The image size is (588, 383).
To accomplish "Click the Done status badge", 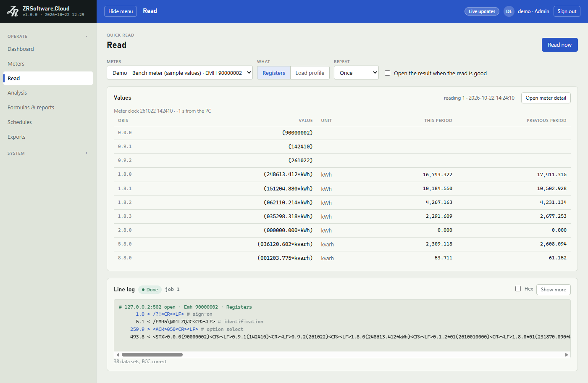I will point(150,290).
